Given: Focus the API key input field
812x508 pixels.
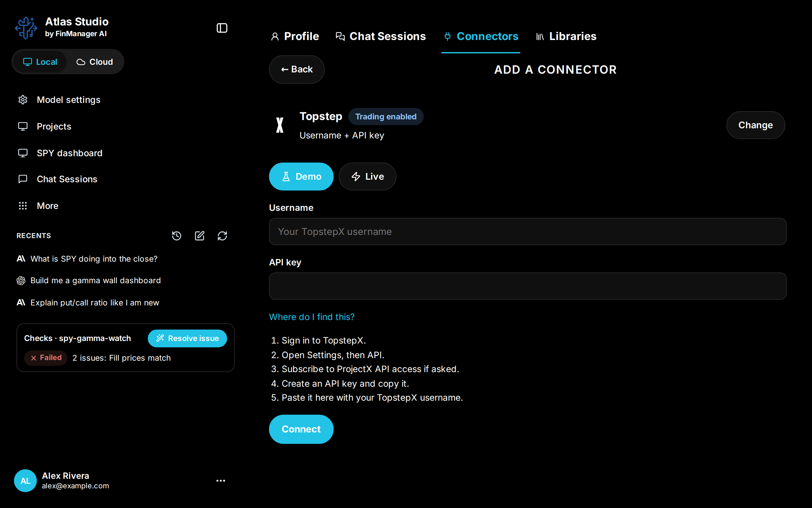Looking at the screenshot, I should (x=528, y=286).
